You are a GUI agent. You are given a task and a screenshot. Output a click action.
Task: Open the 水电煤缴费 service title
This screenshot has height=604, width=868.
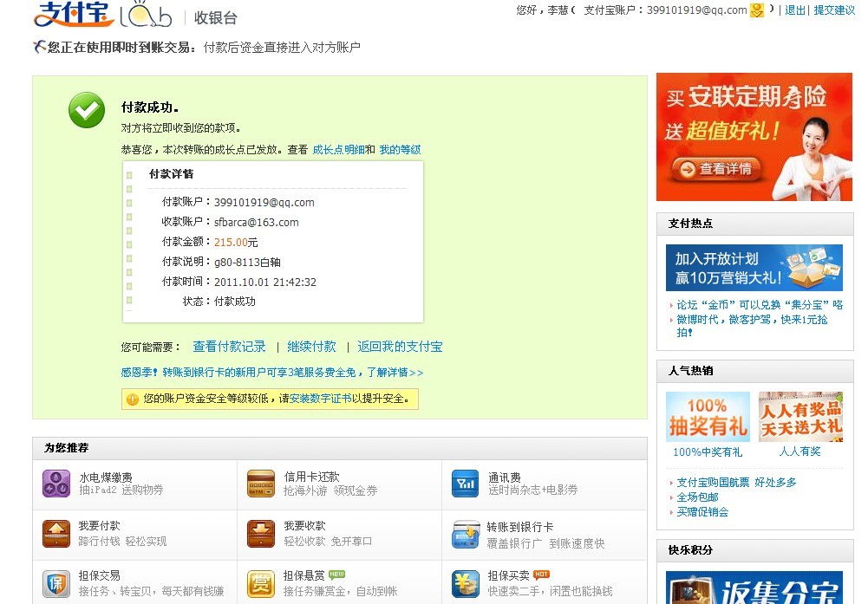click(x=106, y=477)
